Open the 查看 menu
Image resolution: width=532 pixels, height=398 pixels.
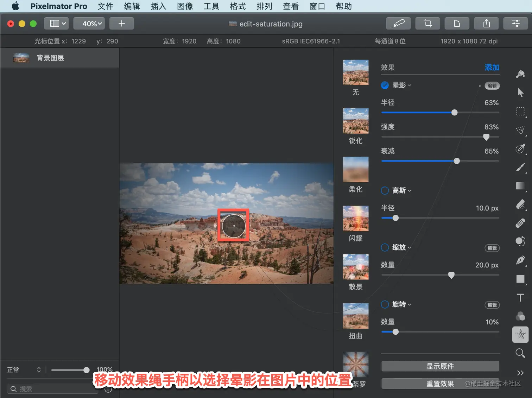291,6
